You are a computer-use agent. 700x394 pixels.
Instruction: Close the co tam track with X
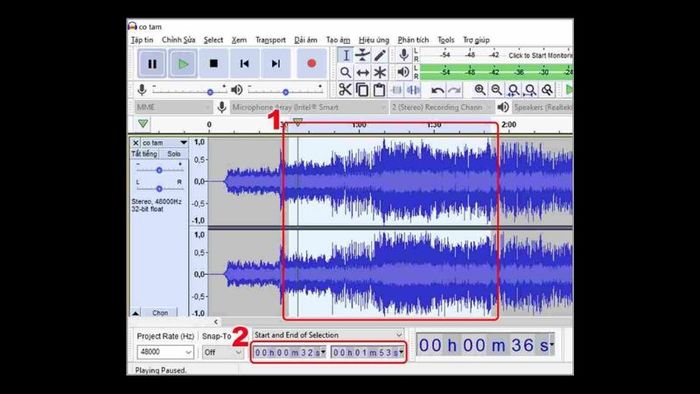pyautogui.click(x=136, y=143)
